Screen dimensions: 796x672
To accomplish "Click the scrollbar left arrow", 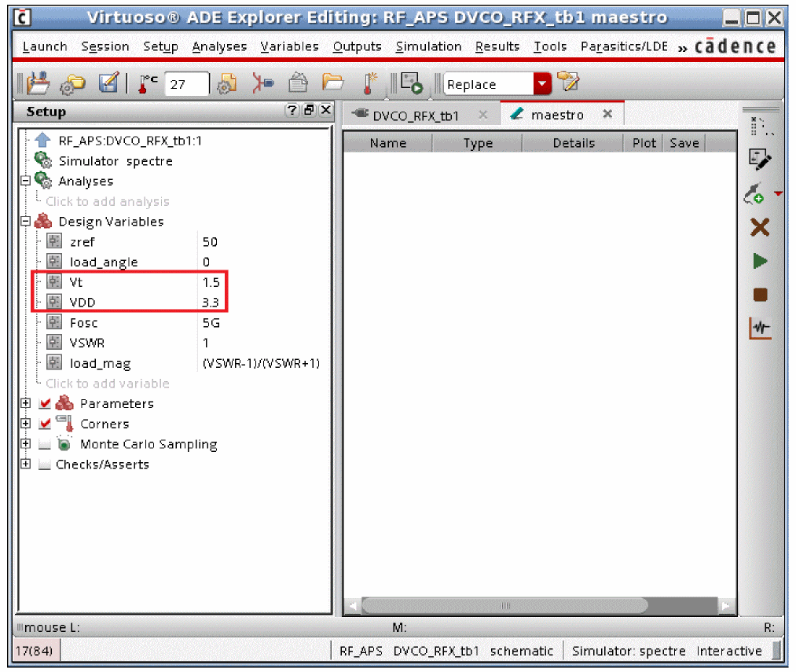I will 352,605.
